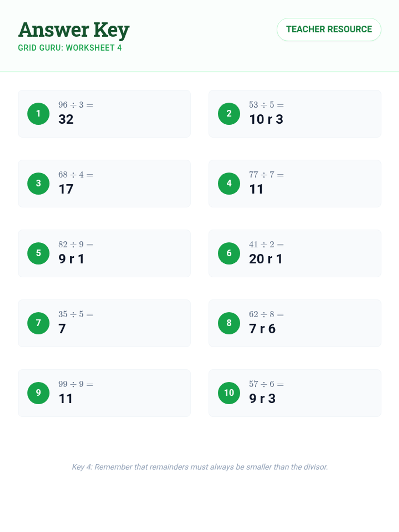Viewport: 399px width, 532px height.
Task: Click the green number 7 circle
Action: click(x=38, y=323)
